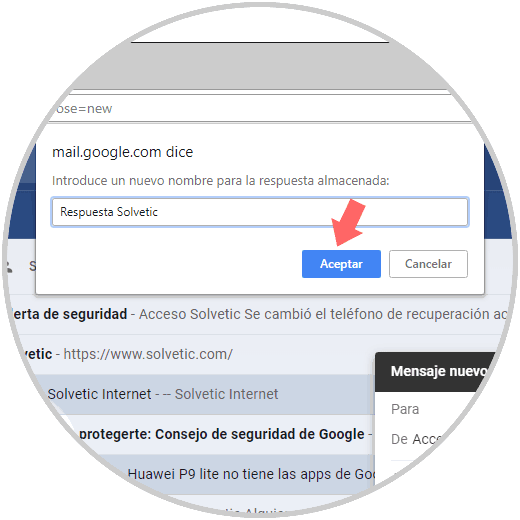Click the 'mail.google.com dice' dialog title

pos(122,152)
